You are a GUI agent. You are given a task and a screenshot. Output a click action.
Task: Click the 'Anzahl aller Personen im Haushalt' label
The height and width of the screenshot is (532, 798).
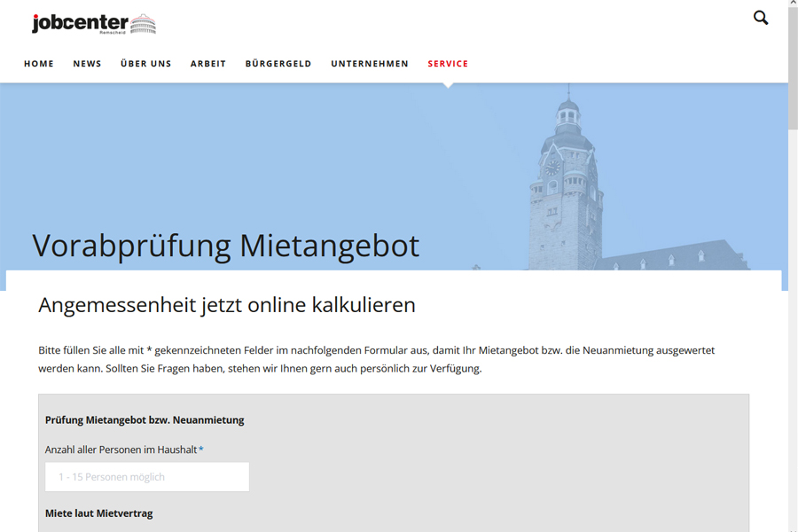click(121, 450)
